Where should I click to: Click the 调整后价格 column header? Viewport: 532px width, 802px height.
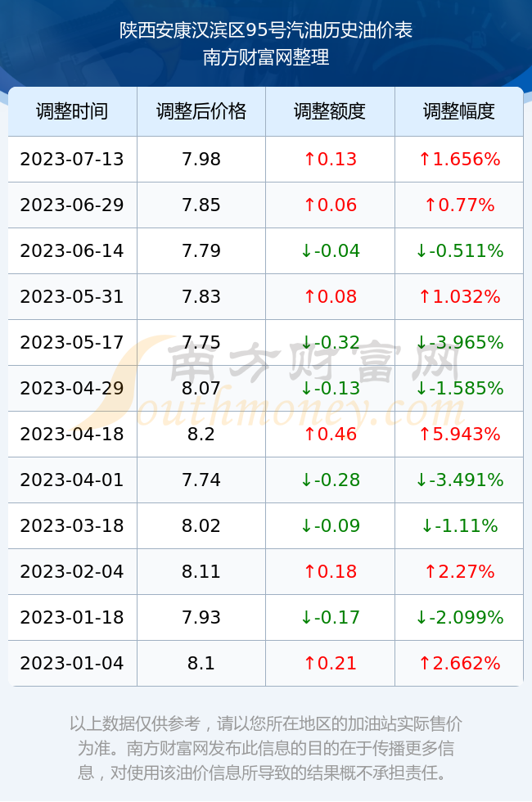pyautogui.click(x=201, y=111)
